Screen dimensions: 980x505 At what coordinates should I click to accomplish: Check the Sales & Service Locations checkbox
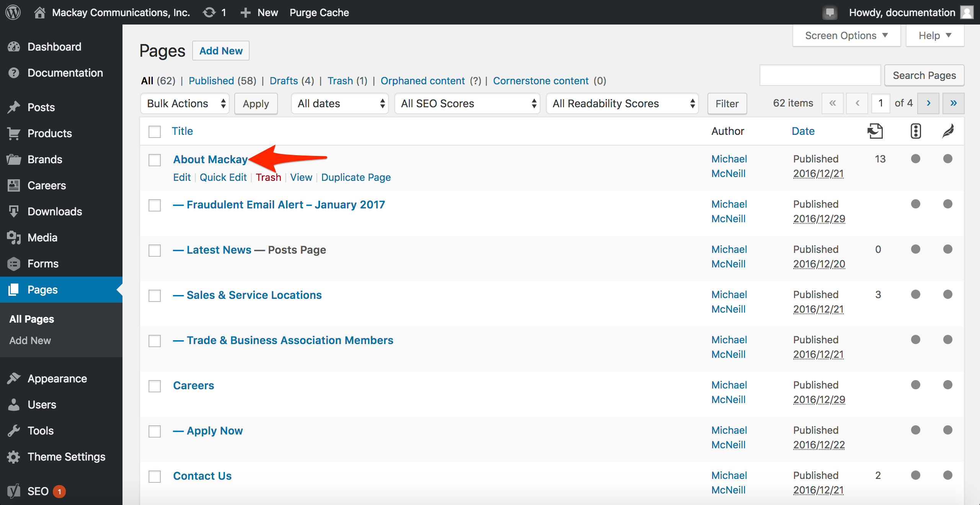pyautogui.click(x=155, y=295)
